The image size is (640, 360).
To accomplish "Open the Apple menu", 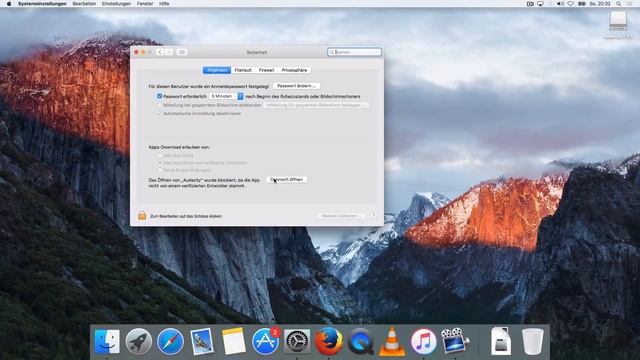I will [x=9, y=4].
